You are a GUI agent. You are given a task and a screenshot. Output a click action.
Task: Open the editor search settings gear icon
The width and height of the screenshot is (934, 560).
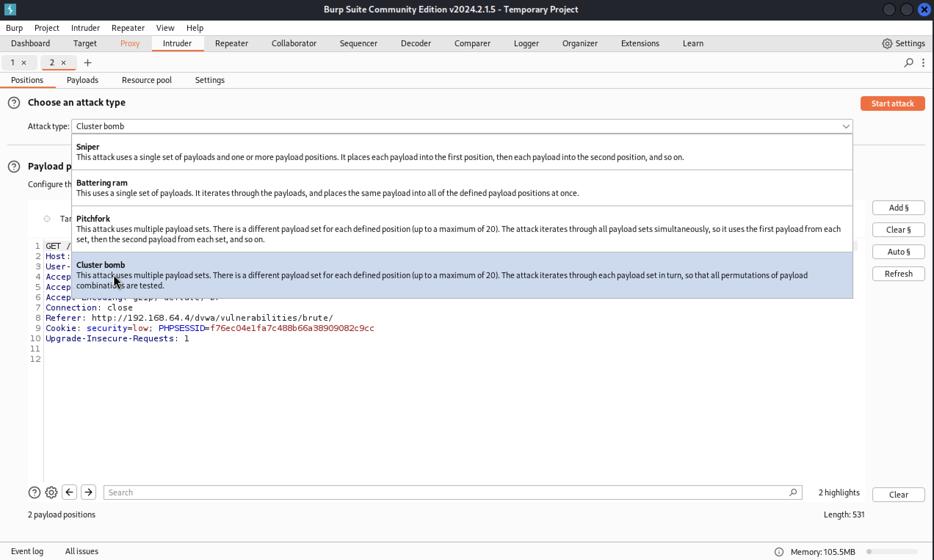pyautogui.click(x=51, y=492)
